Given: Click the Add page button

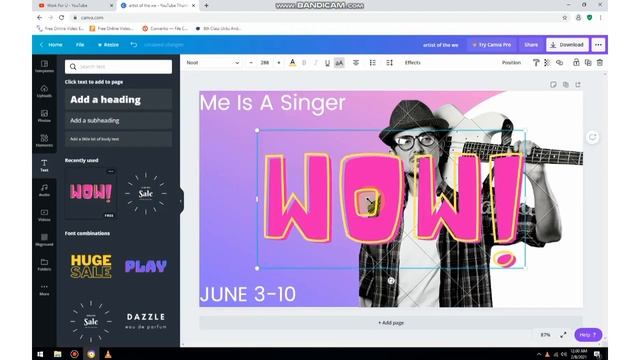Looking at the screenshot, I should click(391, 323).
